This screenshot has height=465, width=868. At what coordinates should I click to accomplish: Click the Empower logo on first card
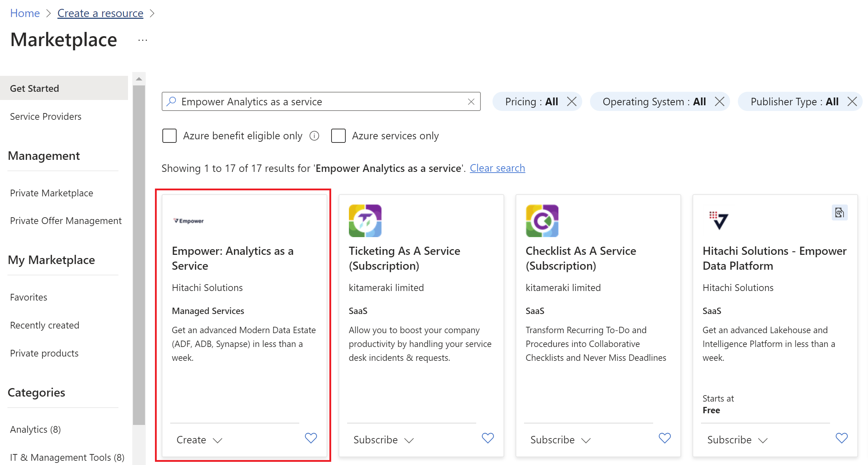188,221
